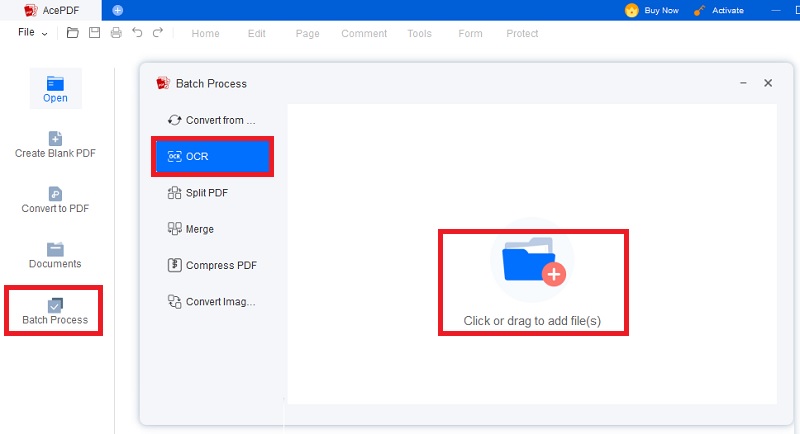800x434 pixels.
Task: Select Convert from option in Batch Process
Action: (x=212, y=120)
